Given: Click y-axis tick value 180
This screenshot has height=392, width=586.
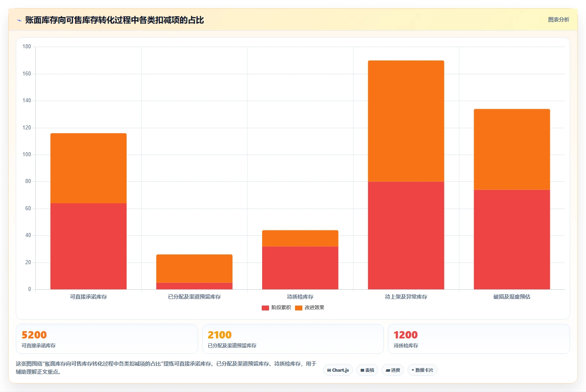Looking at the screenshot, I should (x=27, y=47).
